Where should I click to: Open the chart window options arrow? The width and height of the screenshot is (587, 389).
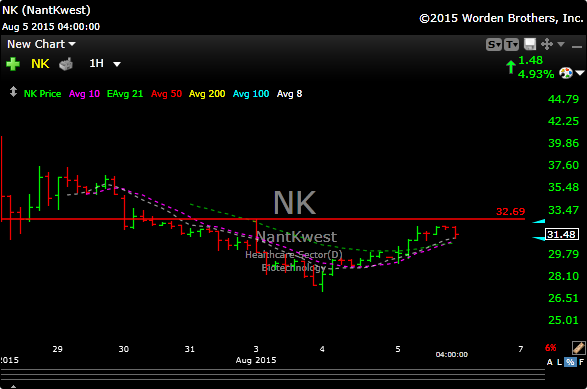561,44
